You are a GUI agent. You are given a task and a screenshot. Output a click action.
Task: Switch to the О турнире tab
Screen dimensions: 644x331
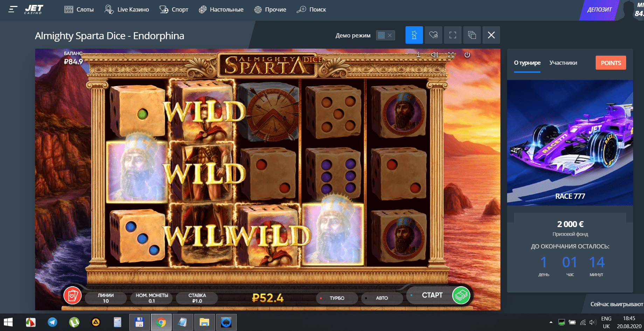coord(527,63)
